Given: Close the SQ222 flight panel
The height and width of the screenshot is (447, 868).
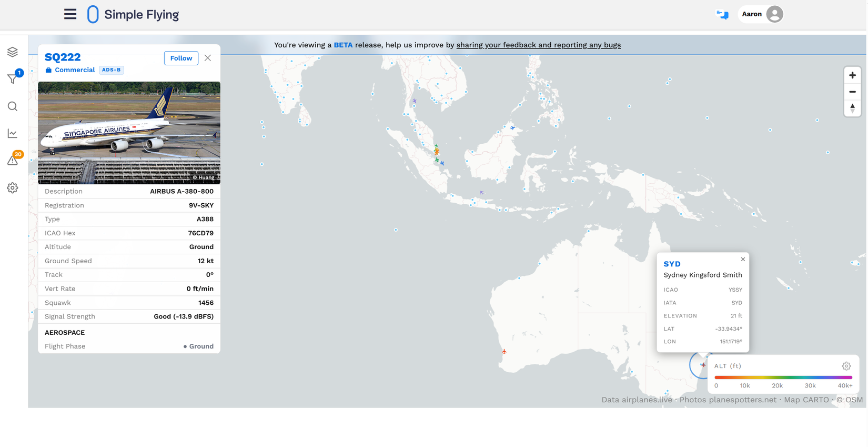Looking at the screenshot, I should point(208,58).
